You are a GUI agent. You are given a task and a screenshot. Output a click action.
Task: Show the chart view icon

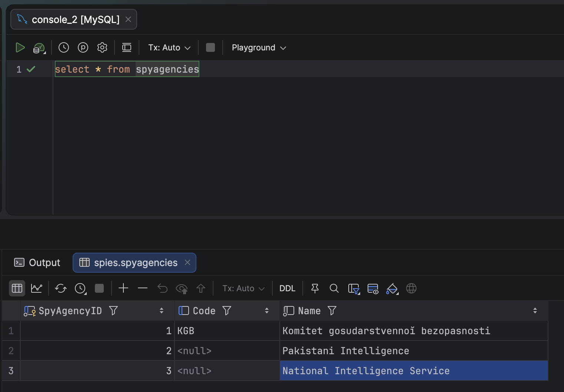pyautogui.click(x=36, y=288)
